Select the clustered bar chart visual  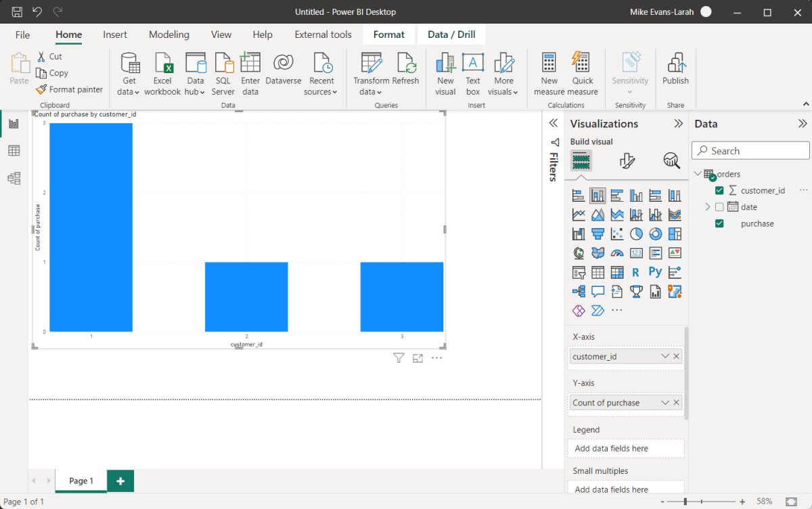(x=616, y=196)
